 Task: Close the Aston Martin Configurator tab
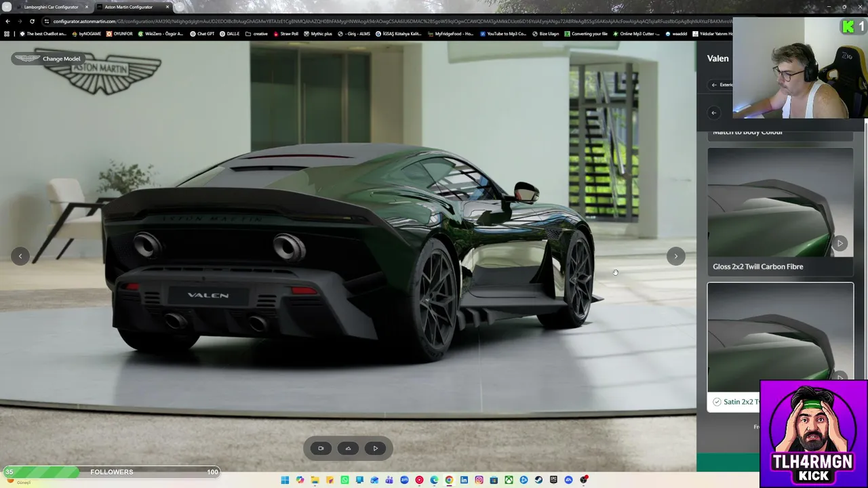(x=167, y=7)
